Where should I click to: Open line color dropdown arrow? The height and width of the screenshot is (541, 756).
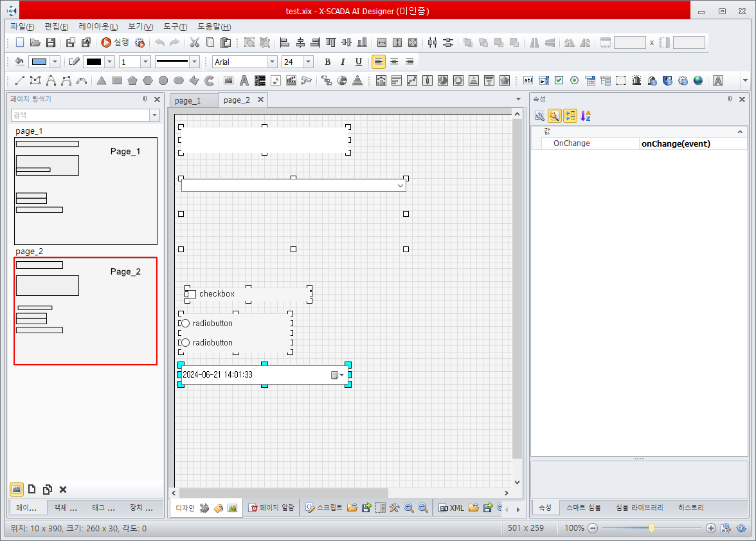click(x=109, y=62)
